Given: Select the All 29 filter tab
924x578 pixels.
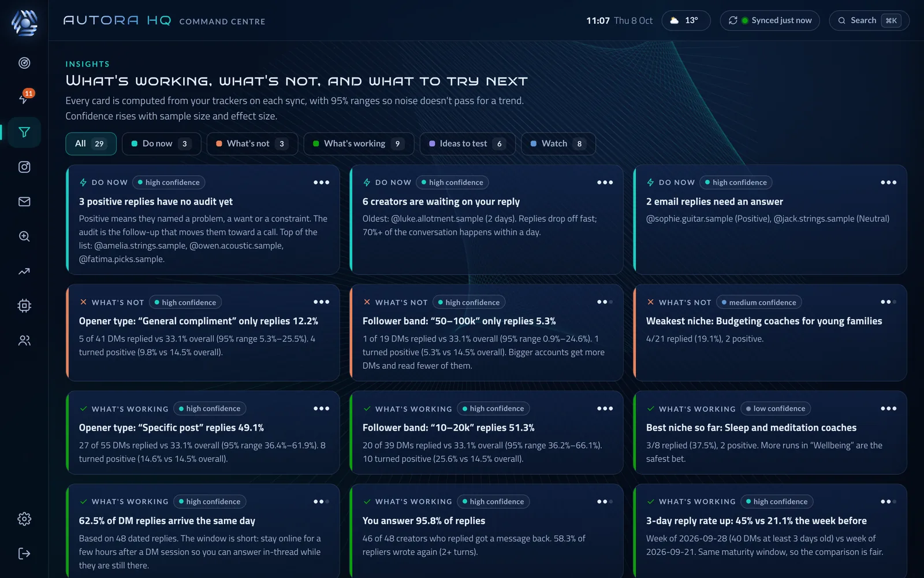Looking at the screenshot, I should point(91,144).
